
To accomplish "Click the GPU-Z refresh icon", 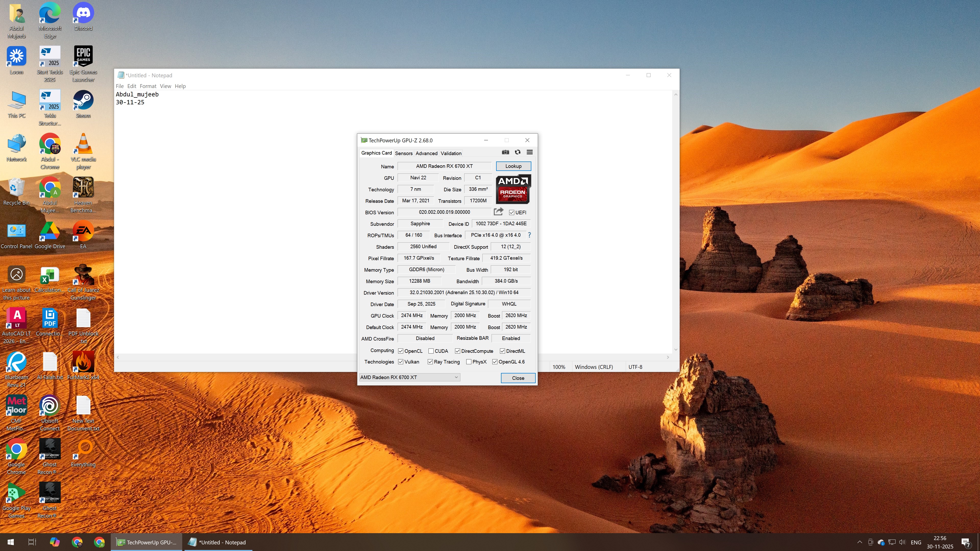I will (x=517, y=152).
